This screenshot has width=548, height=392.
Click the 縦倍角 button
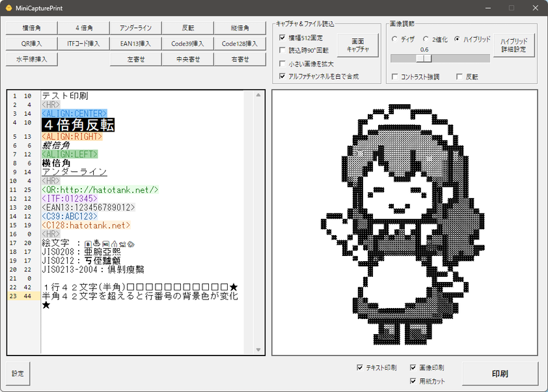tap(240, 28)
